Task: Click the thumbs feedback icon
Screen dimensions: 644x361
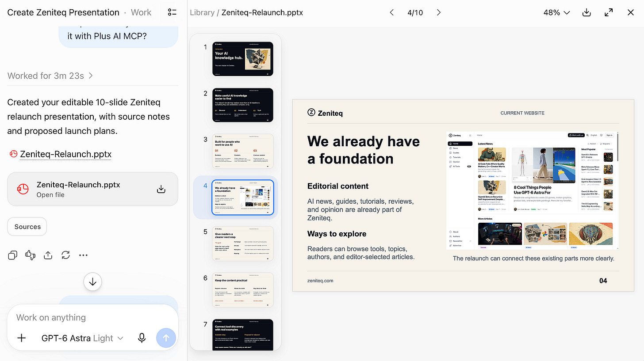Action: coord(31,255)
